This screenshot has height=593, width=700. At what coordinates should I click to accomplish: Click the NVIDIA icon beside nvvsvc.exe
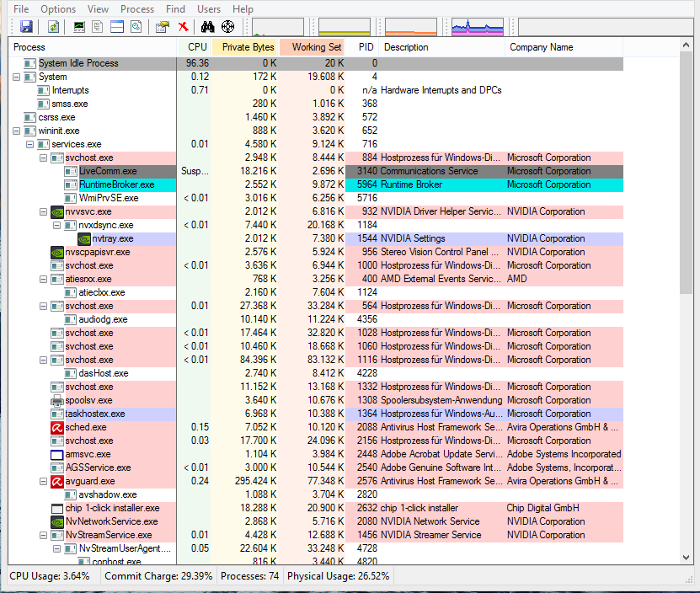tap(57, 211)
